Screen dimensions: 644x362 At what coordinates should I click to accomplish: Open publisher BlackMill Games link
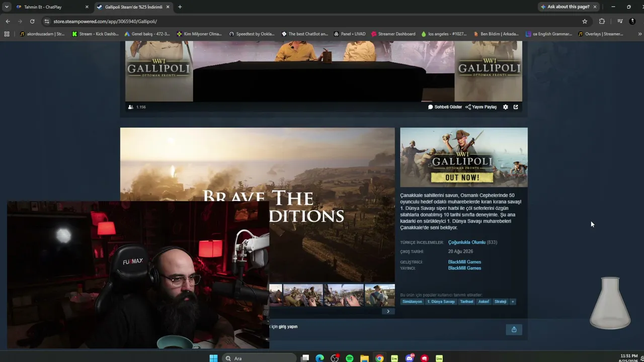(464, 268)
